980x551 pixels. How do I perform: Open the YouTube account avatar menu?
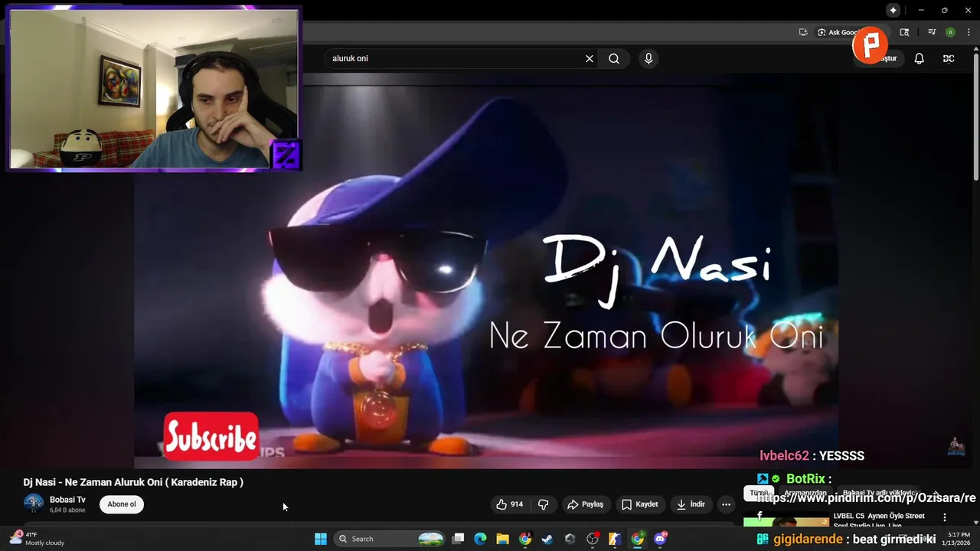tap(949, 58)
